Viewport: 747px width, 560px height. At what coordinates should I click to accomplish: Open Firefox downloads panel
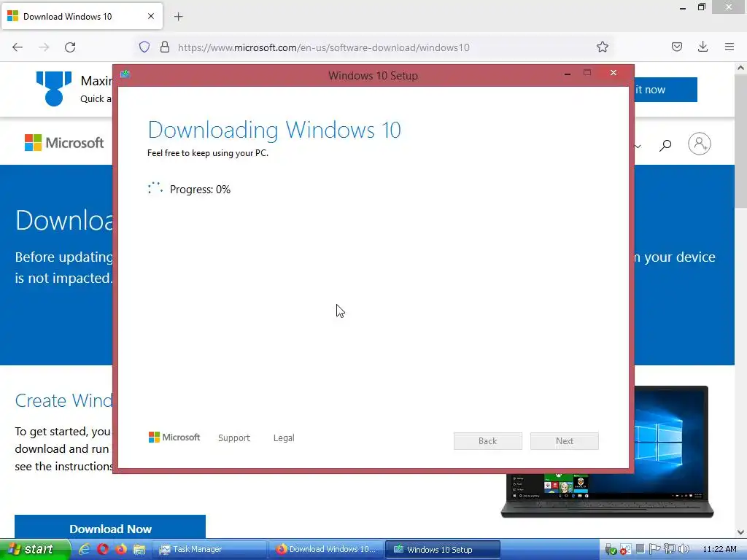pyautogui.click(x=703, y=47)
